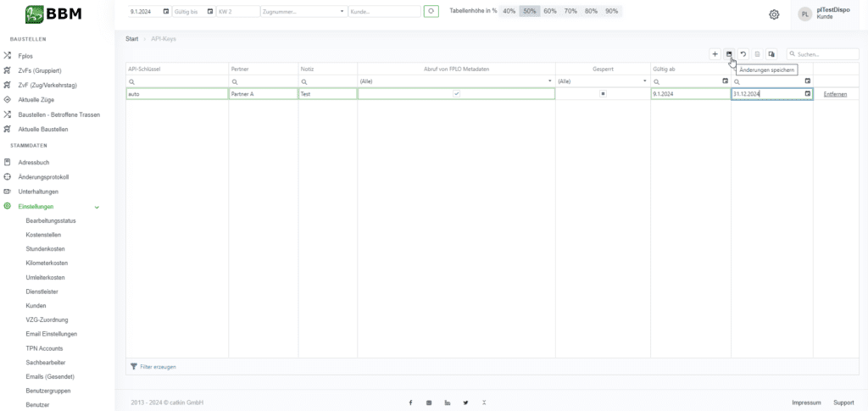Open the Gesperrt filter dropdown (Alle)
The height and width of the screenshot is (411, 868).
tap(645, 81)
